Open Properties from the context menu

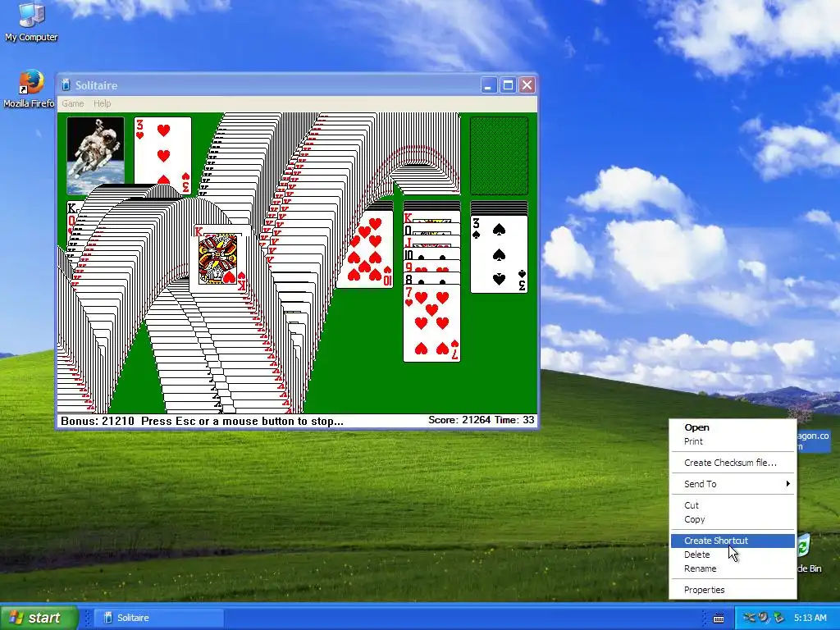(733, 590)
